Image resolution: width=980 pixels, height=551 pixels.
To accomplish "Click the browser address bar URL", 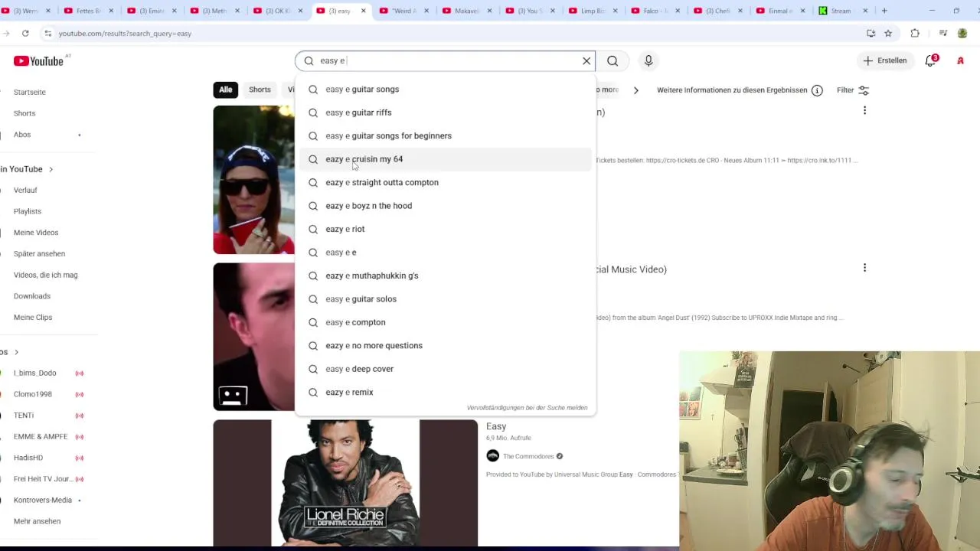I will pyautogui.click(x=125, y=34).
